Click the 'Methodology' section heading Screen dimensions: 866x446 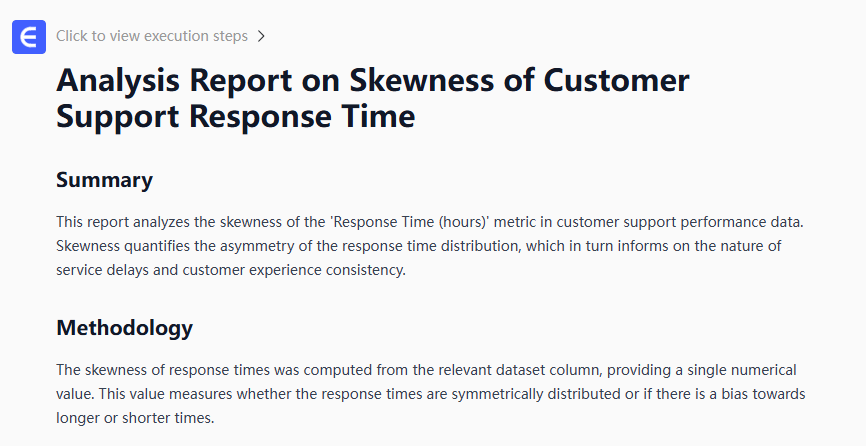click(124, 328)
